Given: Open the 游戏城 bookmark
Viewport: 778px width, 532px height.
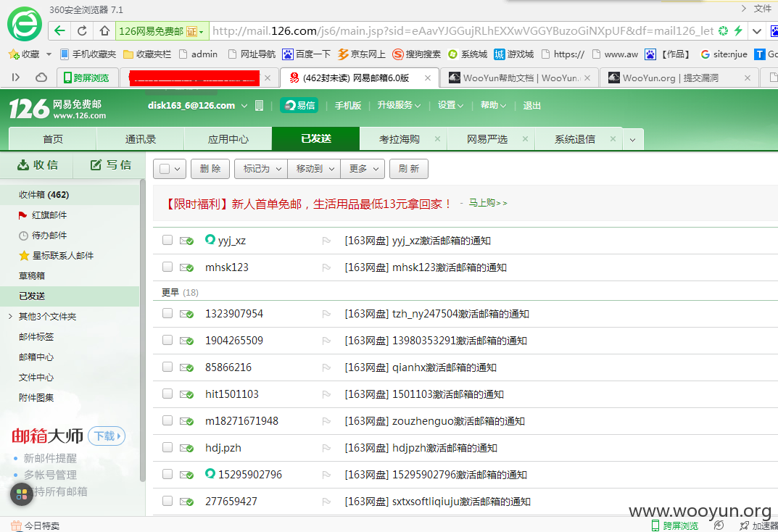Looking at the screenshot, I should tap(514, 54).
